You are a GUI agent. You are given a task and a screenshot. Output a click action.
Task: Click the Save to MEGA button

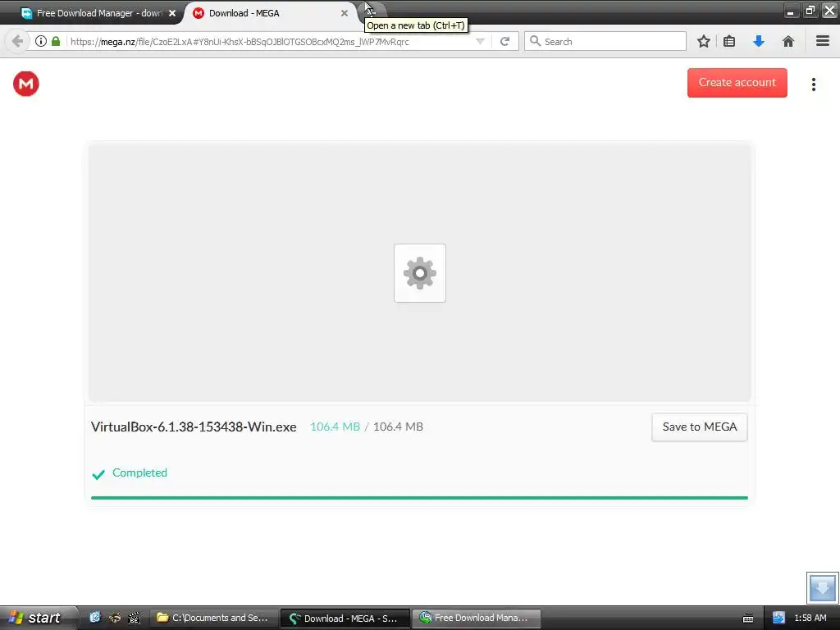(699, 427)
